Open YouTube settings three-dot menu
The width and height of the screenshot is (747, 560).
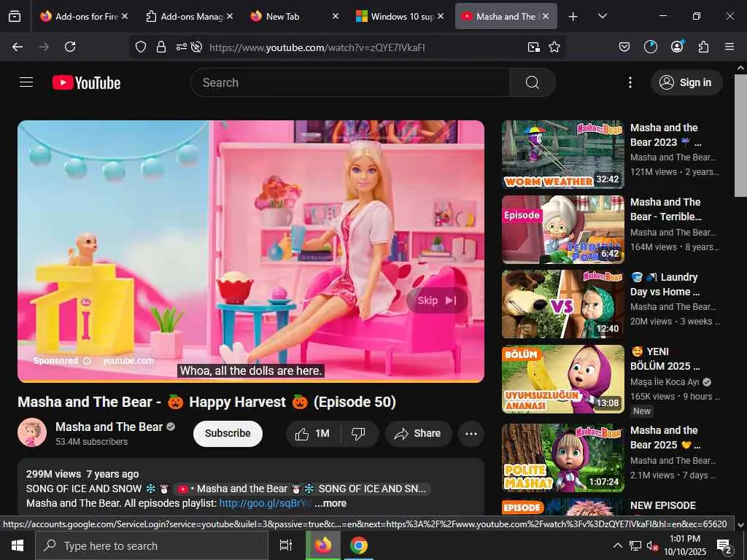630,82
